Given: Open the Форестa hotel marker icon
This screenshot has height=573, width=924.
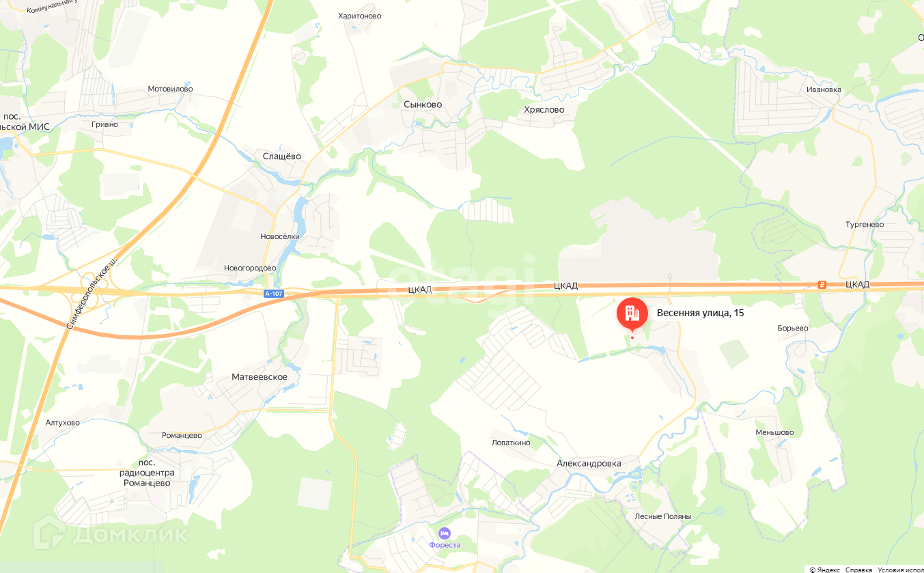Looking at the screenshot, I should [445, 532].
